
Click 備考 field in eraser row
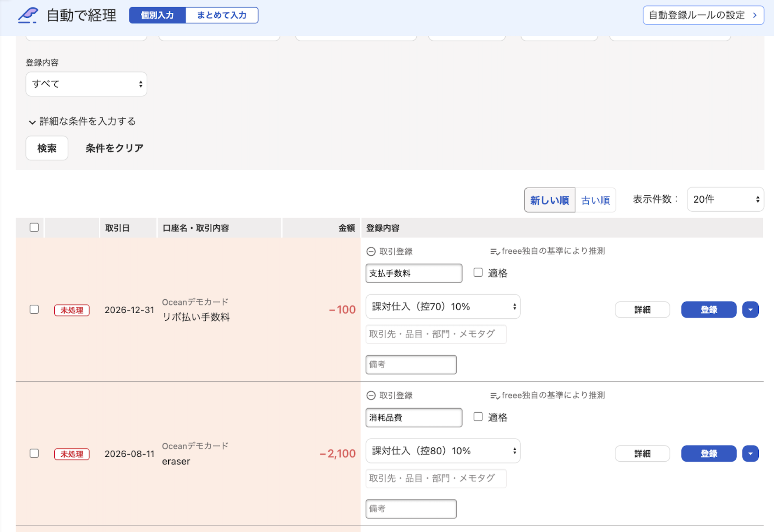(411, 509)
